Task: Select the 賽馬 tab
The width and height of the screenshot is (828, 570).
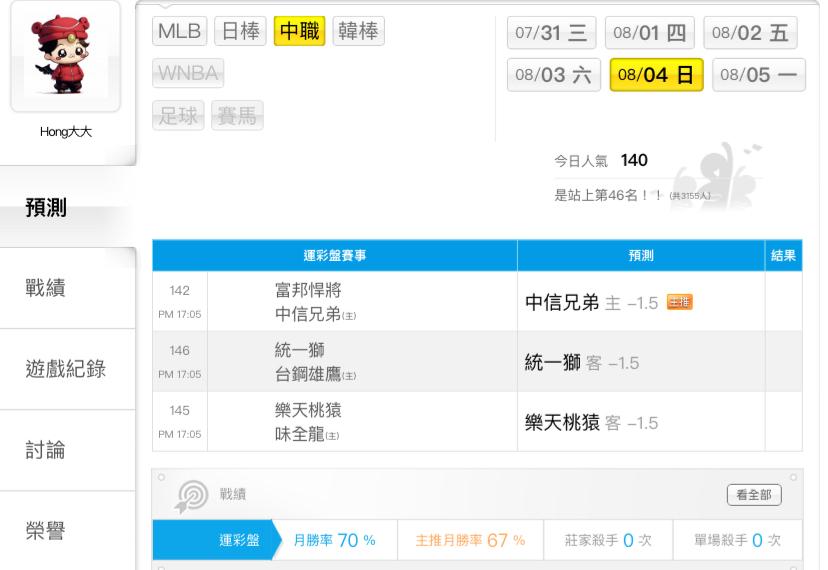Action: (237, 115)
